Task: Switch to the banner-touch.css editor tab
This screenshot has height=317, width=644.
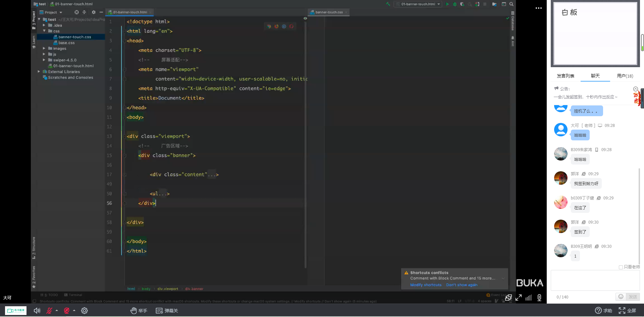Action: point(329,12)
